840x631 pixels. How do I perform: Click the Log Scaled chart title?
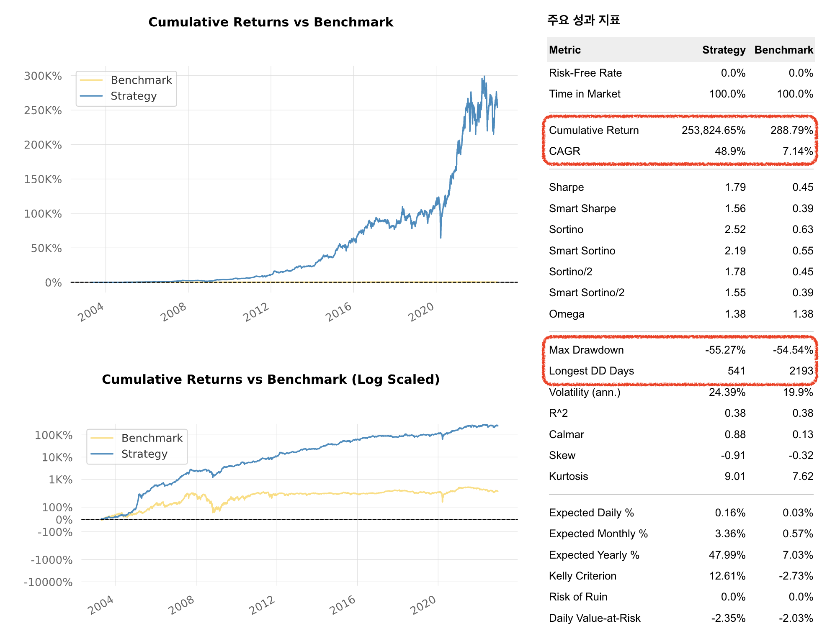tap(271, 380)
